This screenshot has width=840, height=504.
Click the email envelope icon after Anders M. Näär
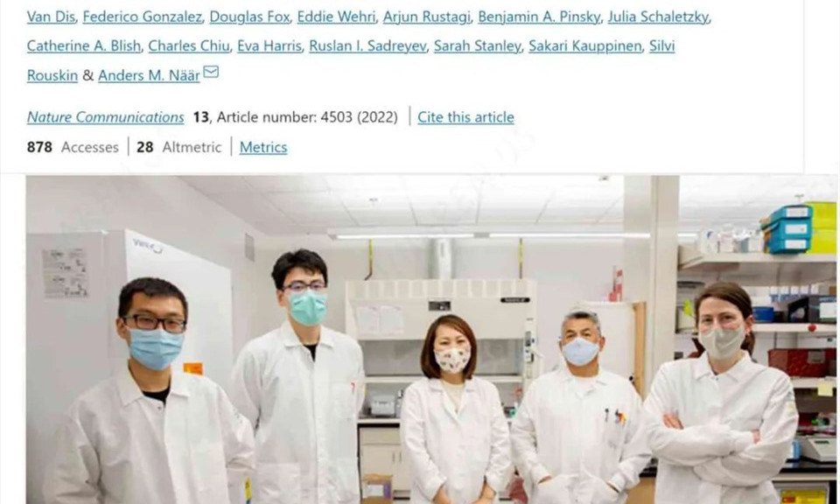tap(211, 72)
